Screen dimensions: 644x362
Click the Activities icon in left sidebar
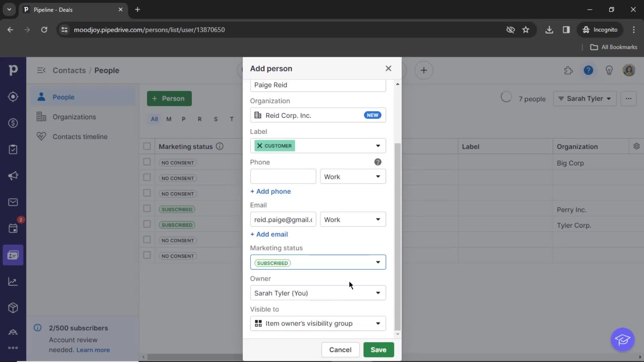coord(13,229)
